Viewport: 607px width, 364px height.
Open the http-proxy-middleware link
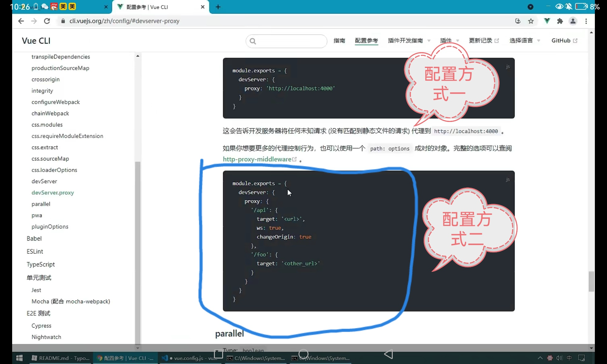coord(257,159)
